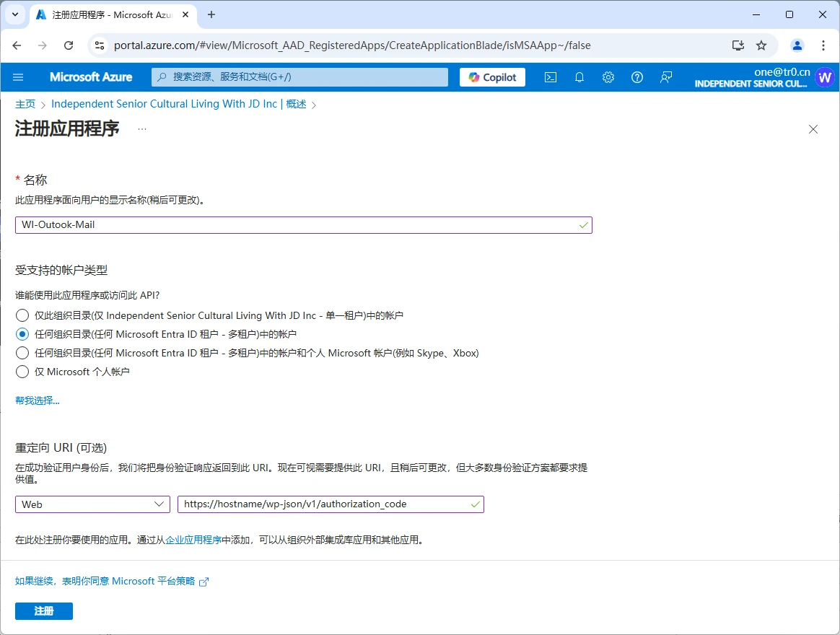Image resolution: width=840 pixels, height=635 pixels.
Task: Close the 注册应用程序 blade
Action: (x=813, y=129)
